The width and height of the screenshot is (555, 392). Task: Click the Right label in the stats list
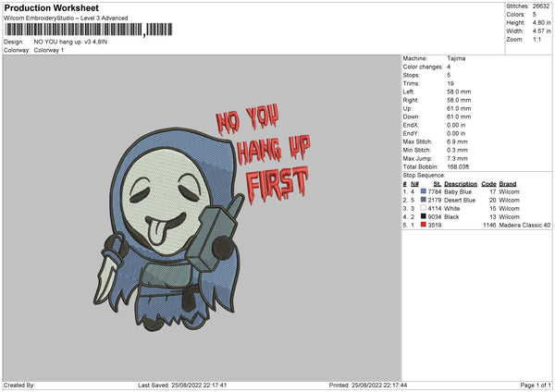[411, 100]
